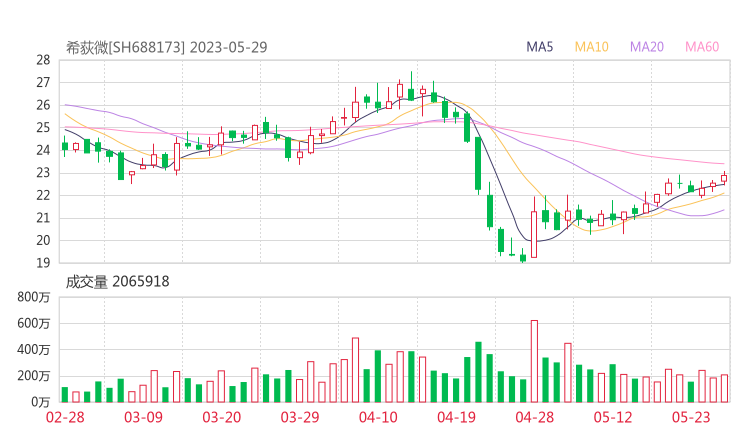The image size is (740, 440).
Task: Click the 800万 volume axis label
Action: pos(34,297)
